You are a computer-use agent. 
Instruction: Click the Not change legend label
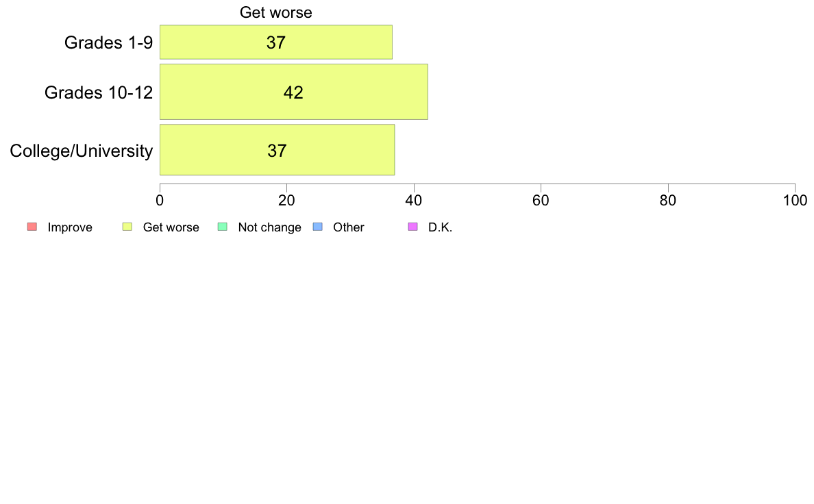point(269,227)
